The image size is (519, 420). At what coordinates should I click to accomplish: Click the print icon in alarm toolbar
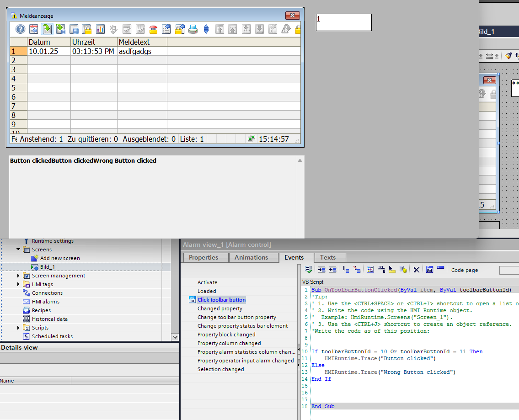point(193,29)
